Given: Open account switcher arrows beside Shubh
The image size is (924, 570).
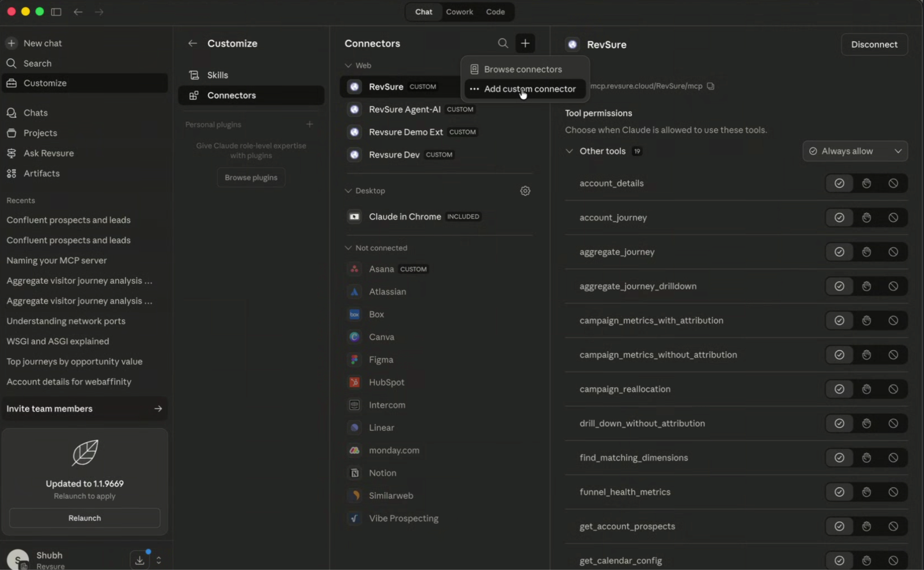Looking at the screenshot, I should click(x=158, y=560).
